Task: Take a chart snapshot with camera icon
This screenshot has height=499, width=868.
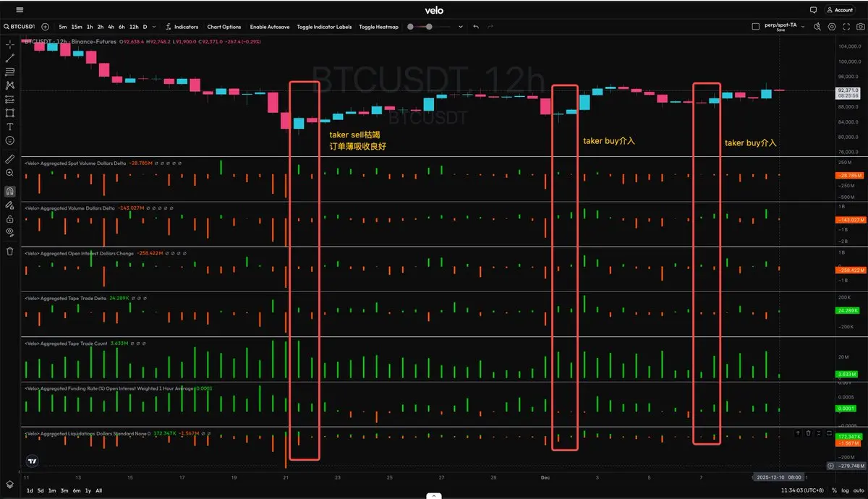Action: pos(859,27)
